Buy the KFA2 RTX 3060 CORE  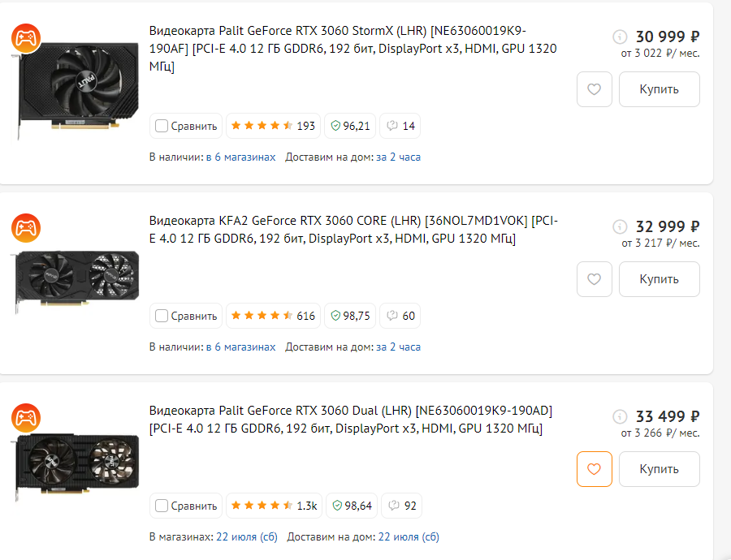tap(659, 279)
